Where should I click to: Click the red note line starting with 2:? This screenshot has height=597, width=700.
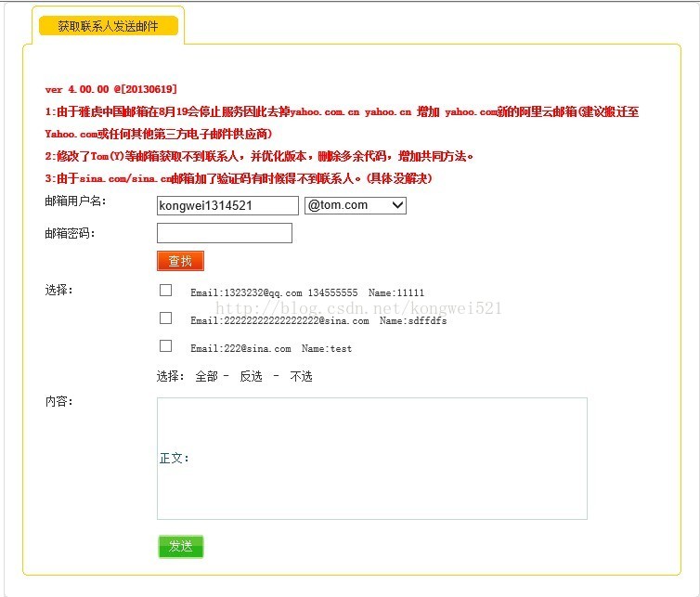coord(259,156)
